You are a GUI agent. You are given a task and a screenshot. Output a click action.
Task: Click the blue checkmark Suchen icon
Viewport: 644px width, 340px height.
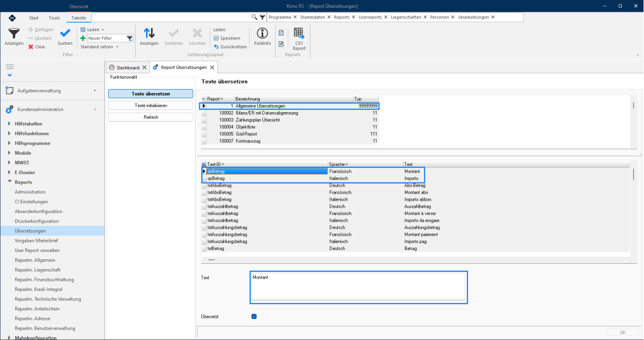(65, 33)
